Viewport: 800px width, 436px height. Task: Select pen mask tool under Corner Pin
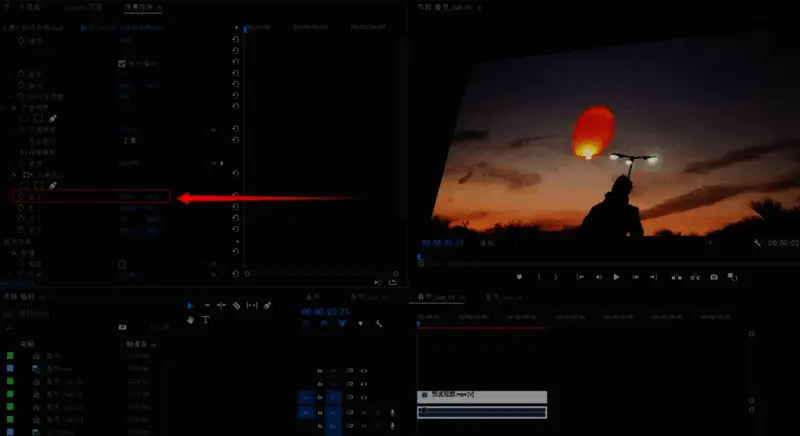[x=53, y=185]
